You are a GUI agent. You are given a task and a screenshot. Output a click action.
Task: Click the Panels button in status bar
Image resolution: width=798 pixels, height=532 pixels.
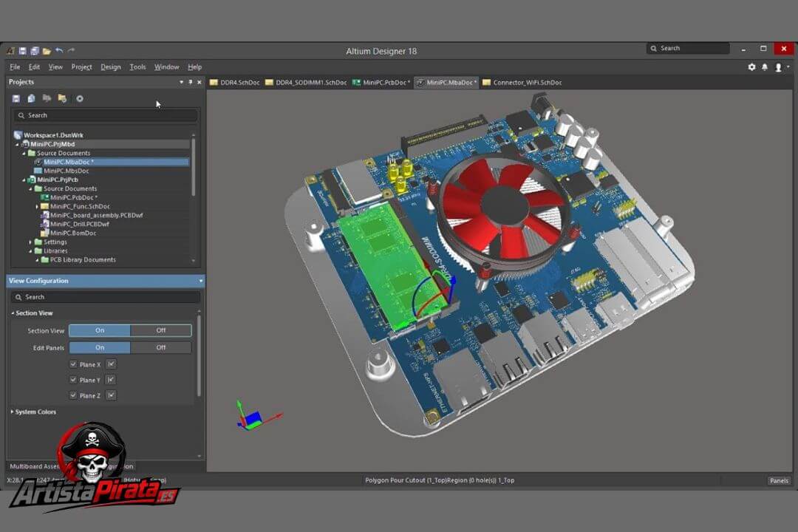tap(779, 480)
